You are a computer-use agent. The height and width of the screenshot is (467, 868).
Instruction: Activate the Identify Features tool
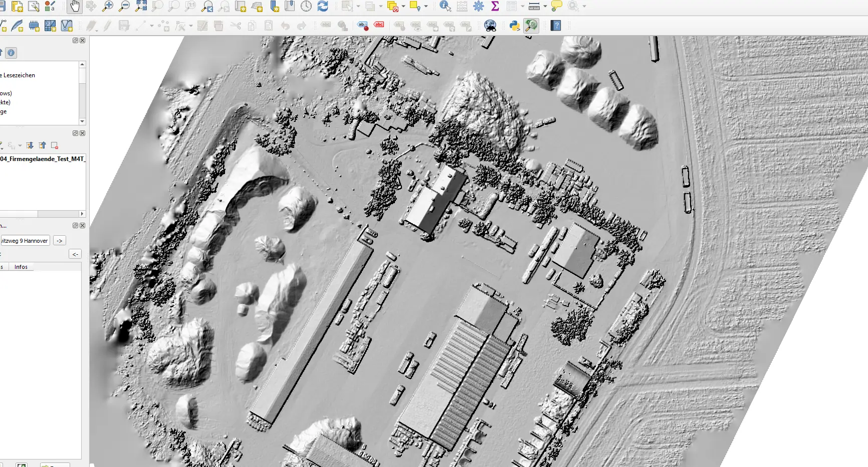[445, 7]
